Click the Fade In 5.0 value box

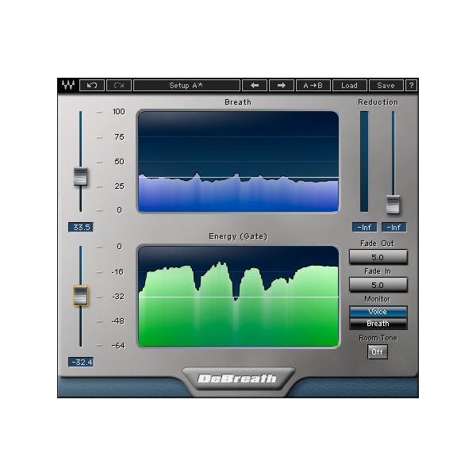tap(378, 285)
